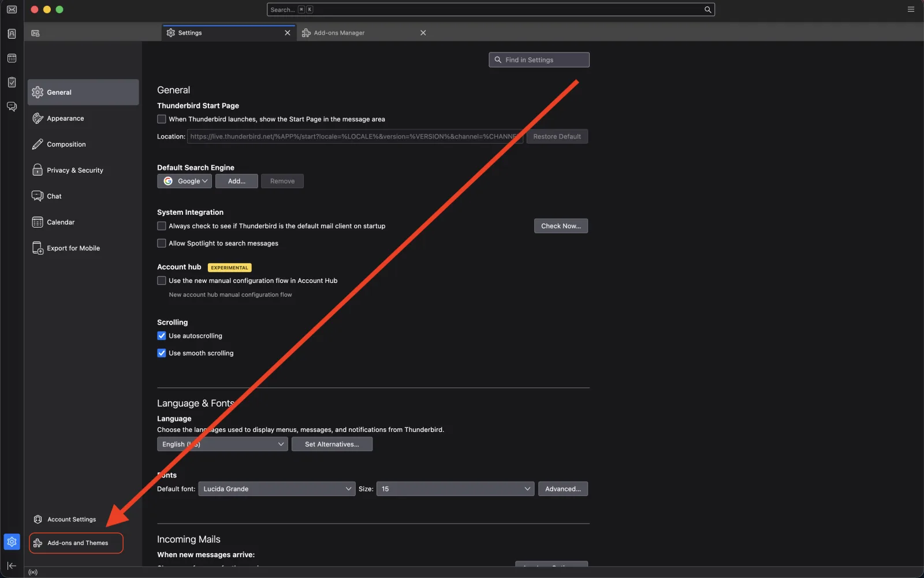Screen dimensions: 924x578
Task: Select General settings category
Action: (83, 92)
